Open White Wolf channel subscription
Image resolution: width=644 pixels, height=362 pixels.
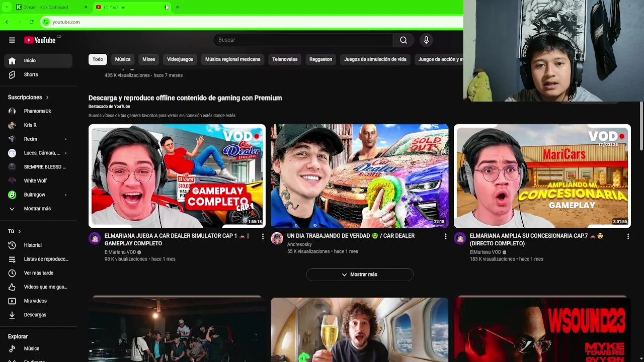tap(38, 181)
